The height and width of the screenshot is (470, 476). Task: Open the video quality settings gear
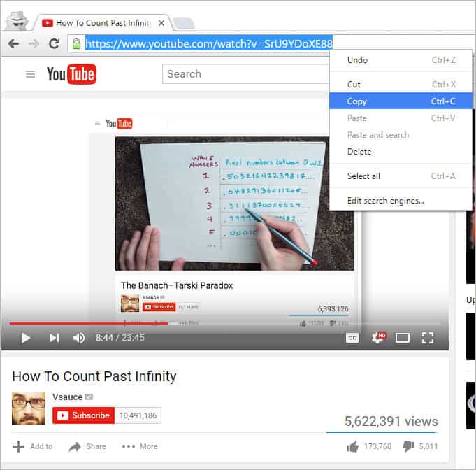click(377, 338)
